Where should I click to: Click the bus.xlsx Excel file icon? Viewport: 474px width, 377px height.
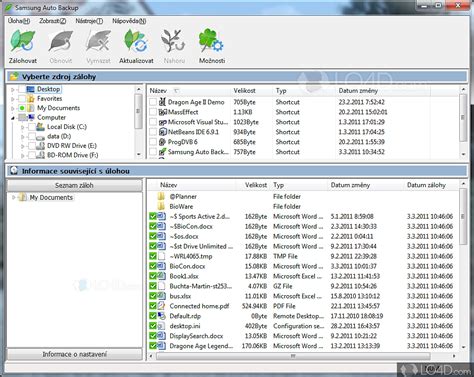161,296
